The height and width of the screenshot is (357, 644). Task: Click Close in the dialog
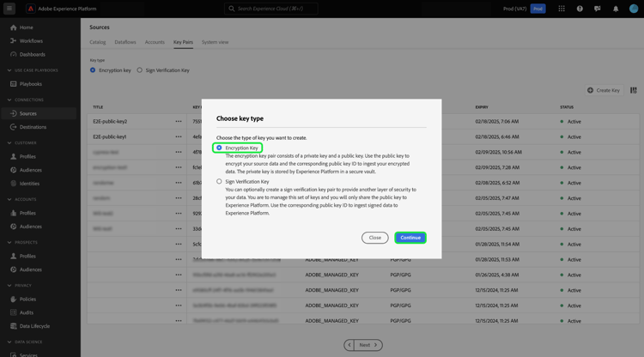tap(374, 238)
